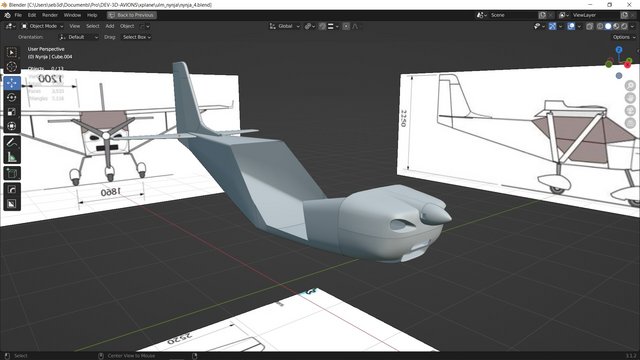Open the Object Mode dropdown
Screen dimensions: 640x360
tap(42, 26)
